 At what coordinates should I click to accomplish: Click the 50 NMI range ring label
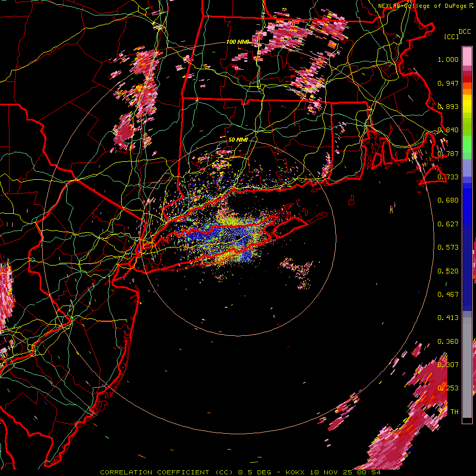coord(238,140)
